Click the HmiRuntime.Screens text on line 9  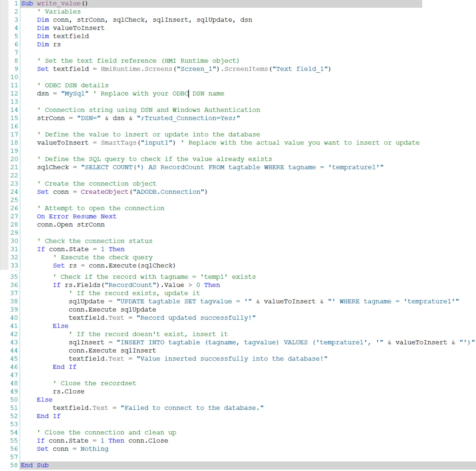136,69
